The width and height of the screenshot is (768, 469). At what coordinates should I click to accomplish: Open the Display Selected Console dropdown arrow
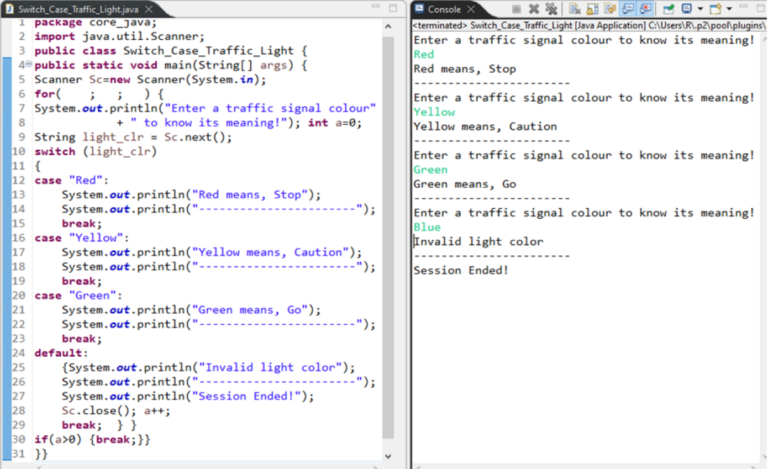click(x=700, y=9)
